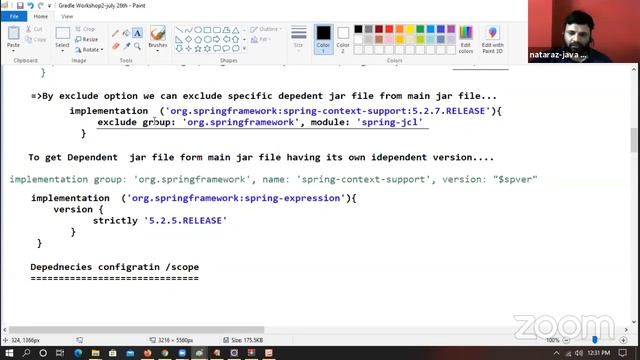
Task: Choose the Triangle shape
Action: [236, 30]
